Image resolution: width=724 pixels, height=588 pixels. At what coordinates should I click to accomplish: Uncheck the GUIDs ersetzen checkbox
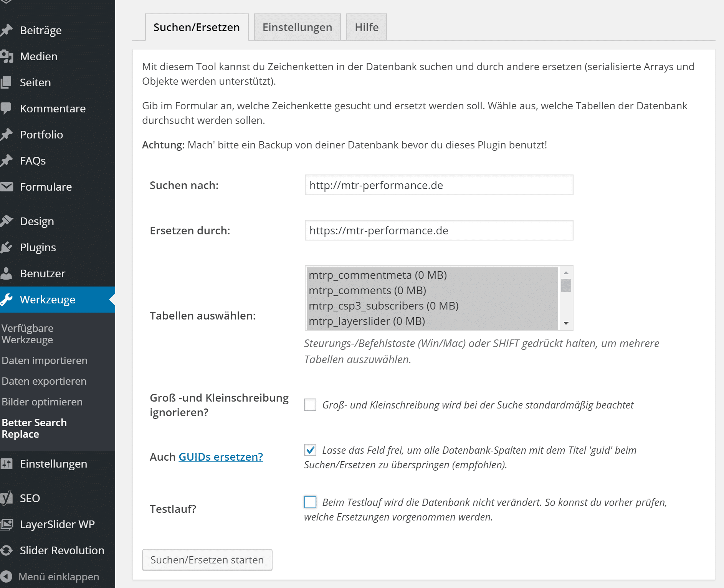pos(310,450)
